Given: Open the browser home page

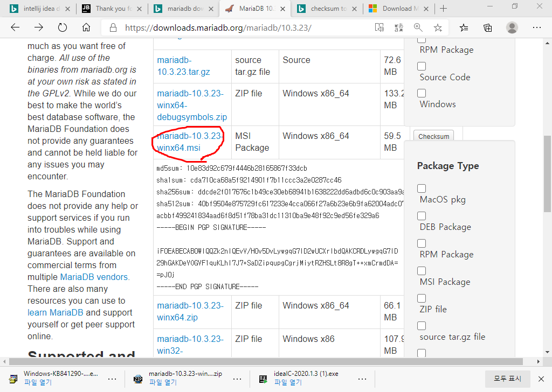Looking at the screenshot, I should point(86,27).
